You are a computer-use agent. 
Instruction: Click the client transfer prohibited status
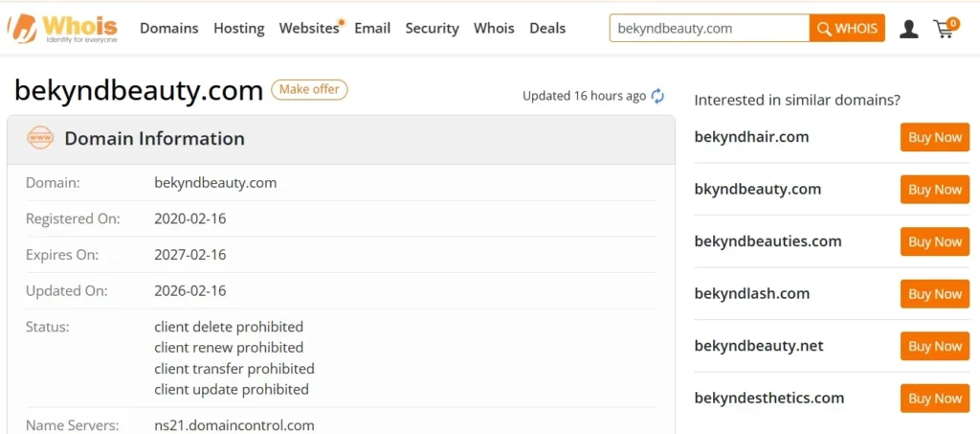(x=234, y=368)
